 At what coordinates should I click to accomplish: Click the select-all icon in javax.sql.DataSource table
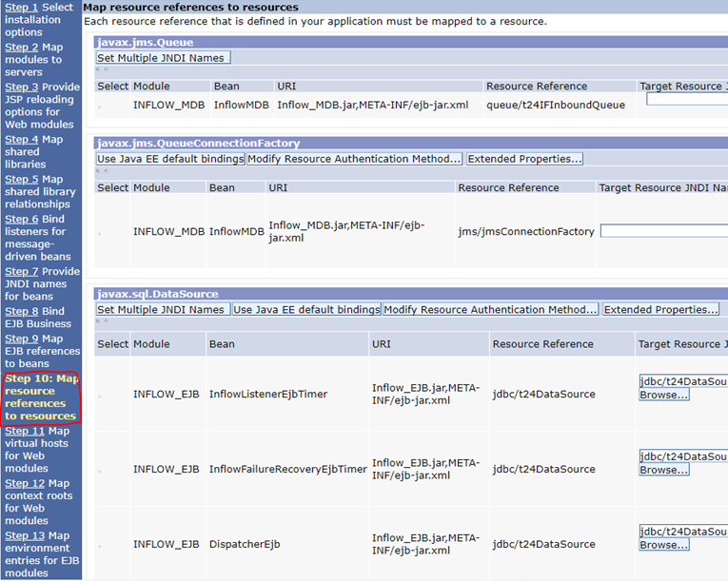(x=98, y=322)
